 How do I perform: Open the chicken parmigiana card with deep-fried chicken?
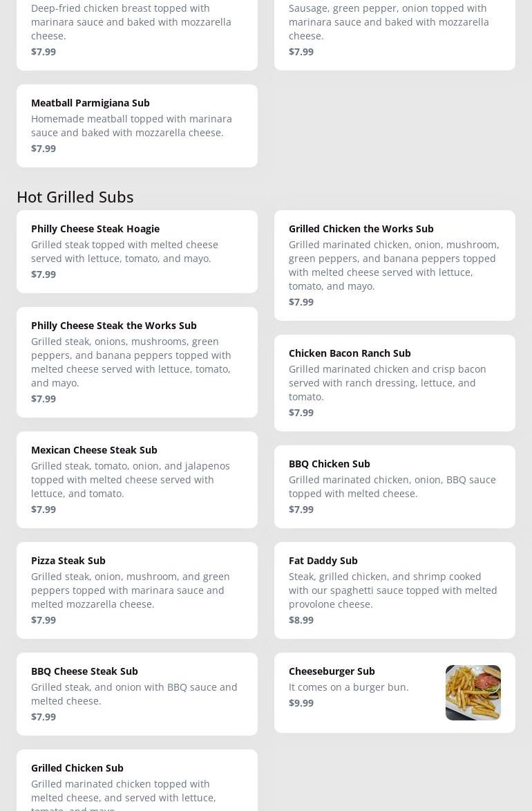coord(137,35)
